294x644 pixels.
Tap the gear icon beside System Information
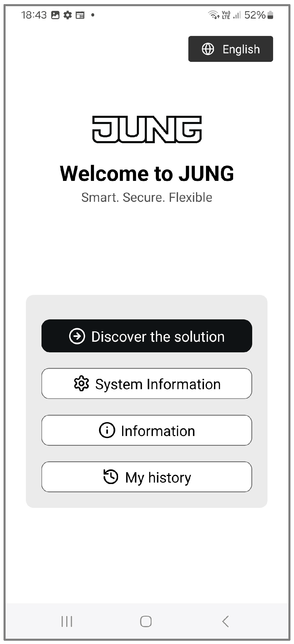[x=82, y=384]
